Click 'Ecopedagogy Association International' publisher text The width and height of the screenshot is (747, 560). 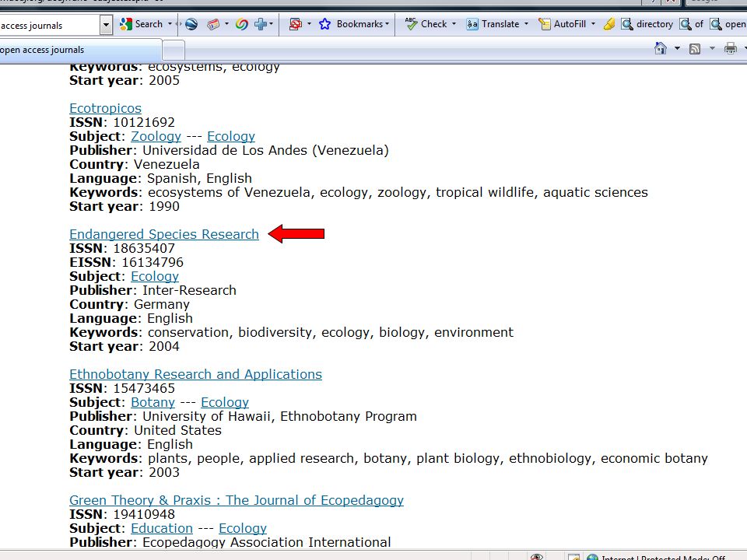click(x=267, y=542)
